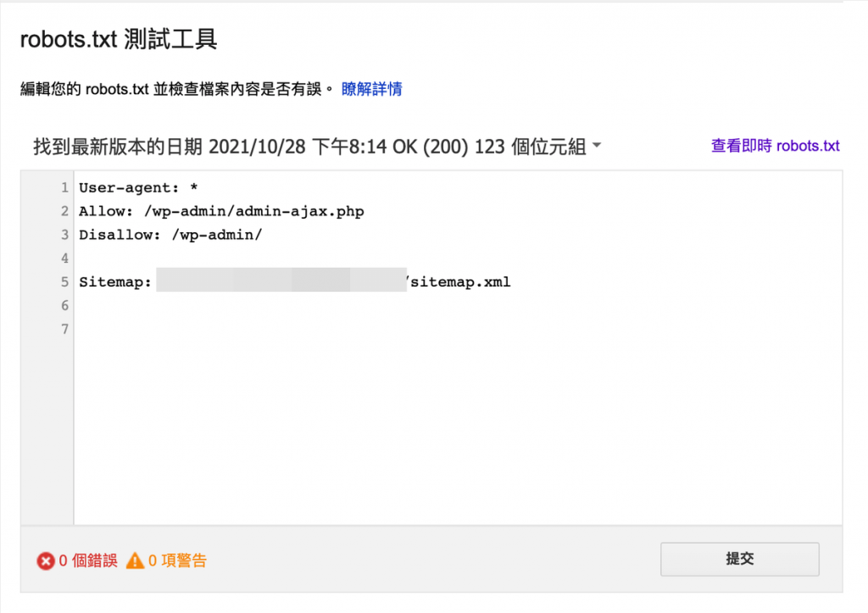Open the 瞭解詳情 learn more link
This screenshot has height=613, width=868.
(371, 88)
